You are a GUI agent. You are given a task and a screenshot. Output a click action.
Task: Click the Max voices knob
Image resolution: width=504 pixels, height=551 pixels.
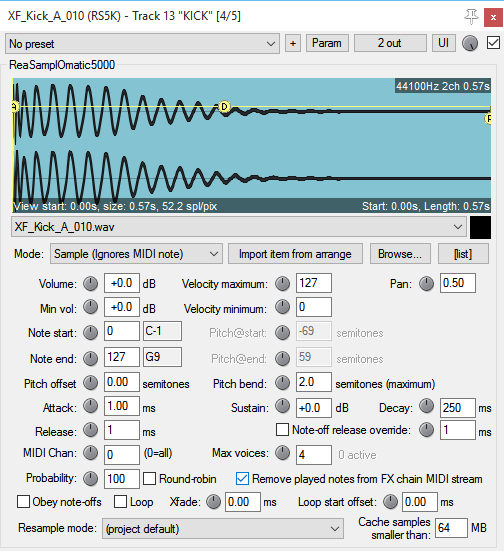(282, 453)
